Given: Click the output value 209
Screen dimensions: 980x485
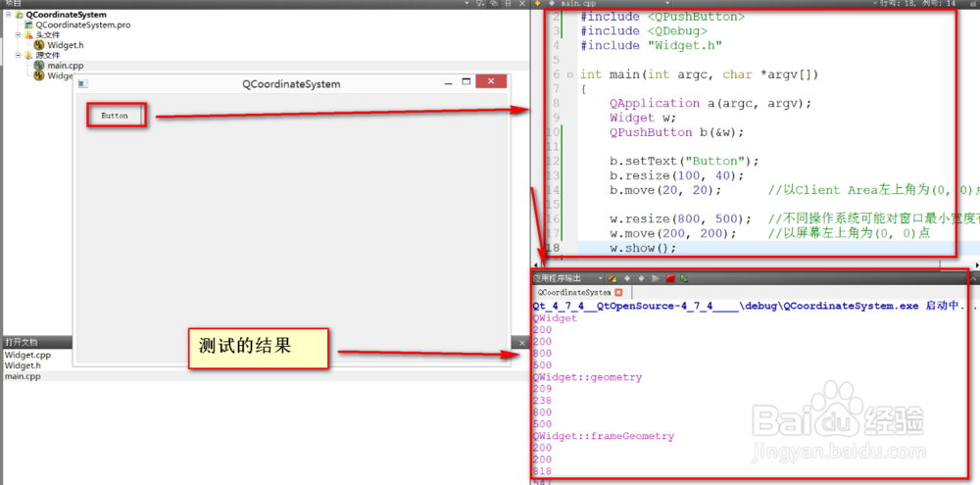Looking at the screenshot, I should (542, 389).
